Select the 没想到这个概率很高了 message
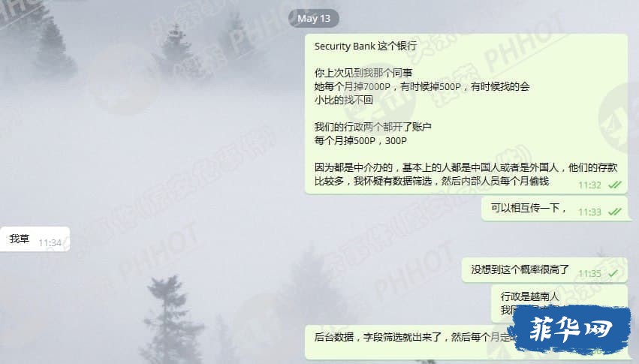The height and width of the screenshot is (364, 639). click(x=544, y=270)
